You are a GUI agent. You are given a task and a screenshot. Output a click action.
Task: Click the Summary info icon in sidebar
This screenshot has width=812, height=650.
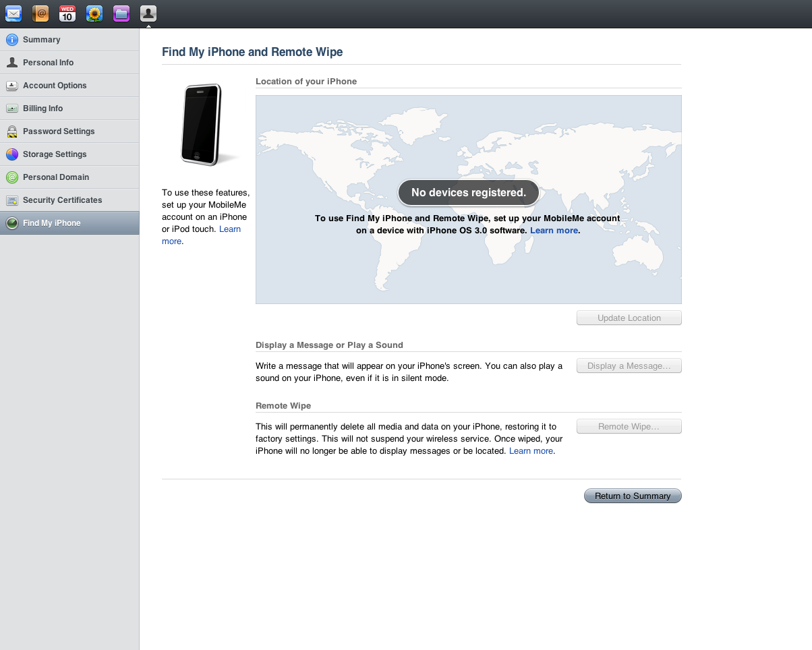12,40
